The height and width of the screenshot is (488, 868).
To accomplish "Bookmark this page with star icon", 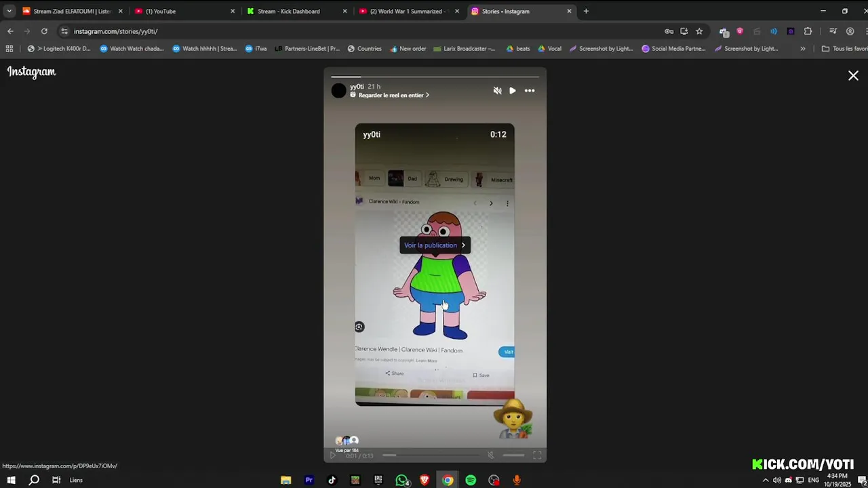I will click(x=699, y=31).
